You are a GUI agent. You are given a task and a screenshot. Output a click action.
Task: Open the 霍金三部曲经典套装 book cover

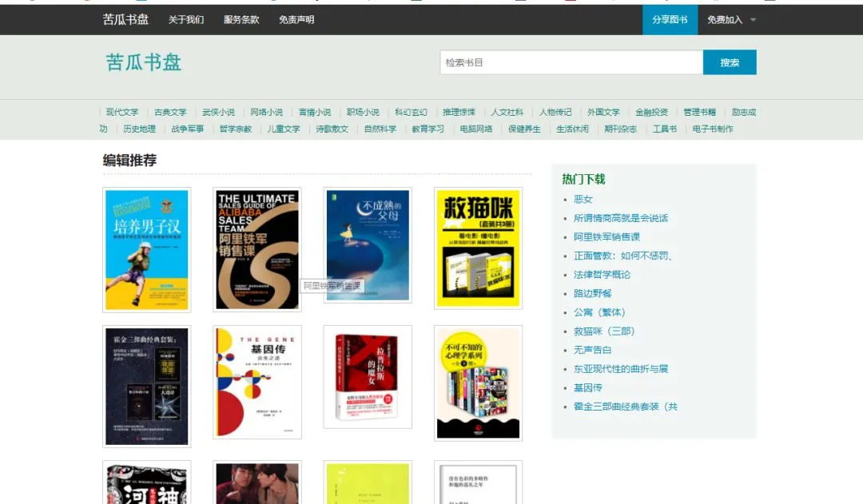tap(147, 387)
